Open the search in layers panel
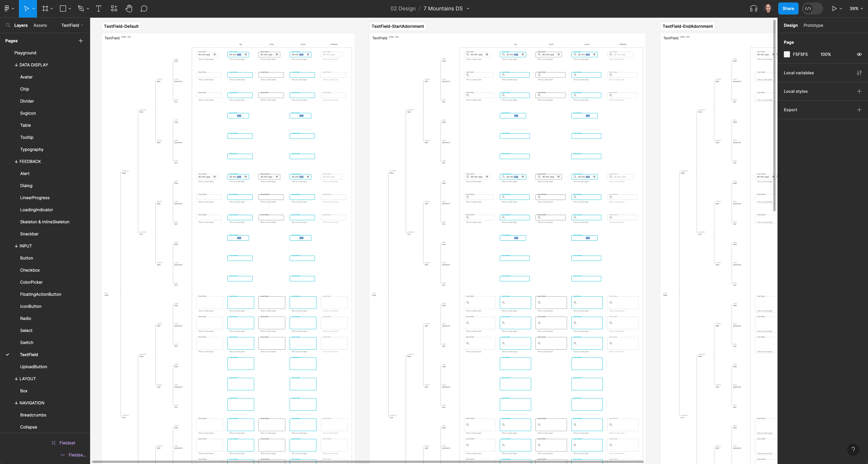 pyautogui.click(x=8, y=25)
